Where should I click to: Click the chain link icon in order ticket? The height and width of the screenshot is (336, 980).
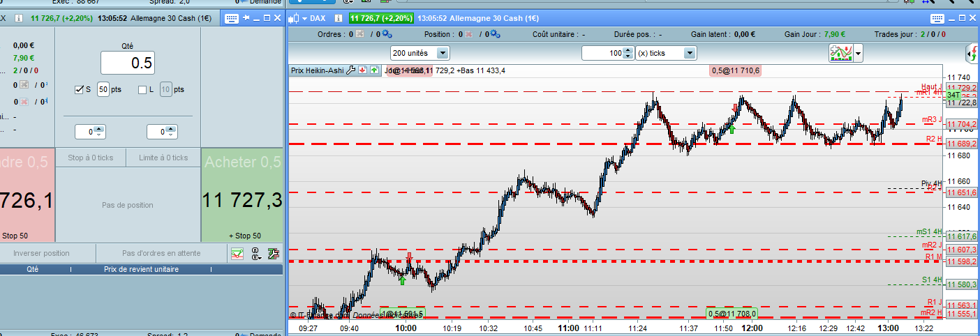[255, 254]
